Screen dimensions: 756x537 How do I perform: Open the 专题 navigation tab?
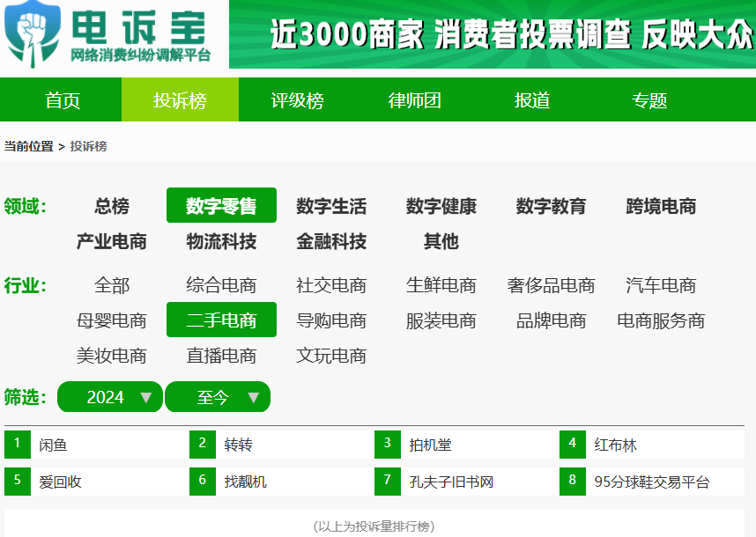click(649, 100)
